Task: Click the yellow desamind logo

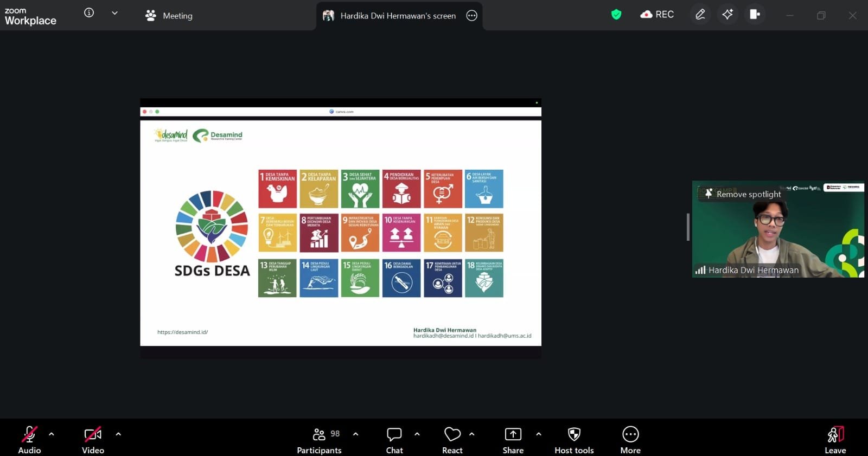Action: click(171, 135)
